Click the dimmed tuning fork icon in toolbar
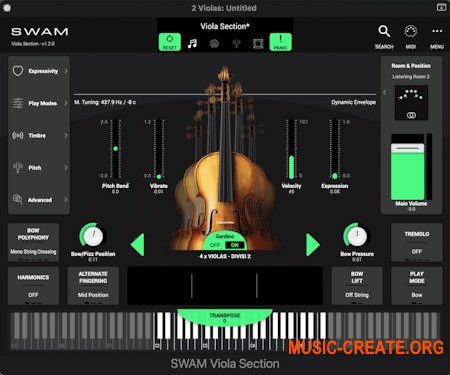The width and height of the screenshot is (450, 375). click(x=236, y=43)
